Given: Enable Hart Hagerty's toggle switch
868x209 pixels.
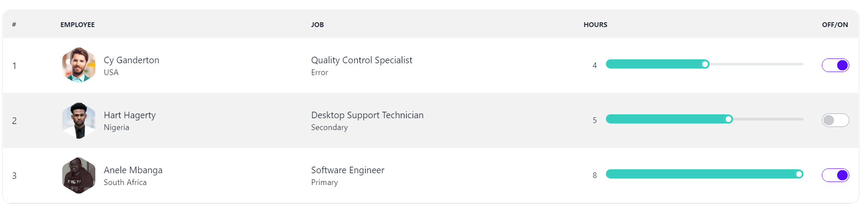Looking at the screenshot, I should 835,120.
